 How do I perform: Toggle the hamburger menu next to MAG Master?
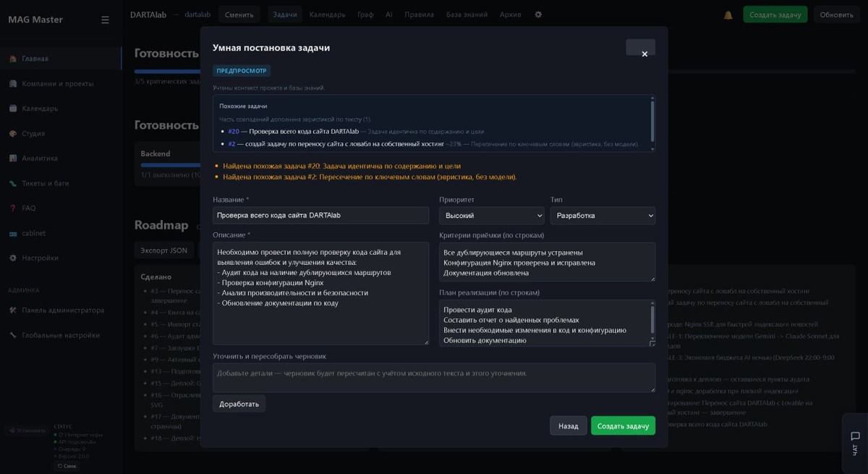coord(105,20)
